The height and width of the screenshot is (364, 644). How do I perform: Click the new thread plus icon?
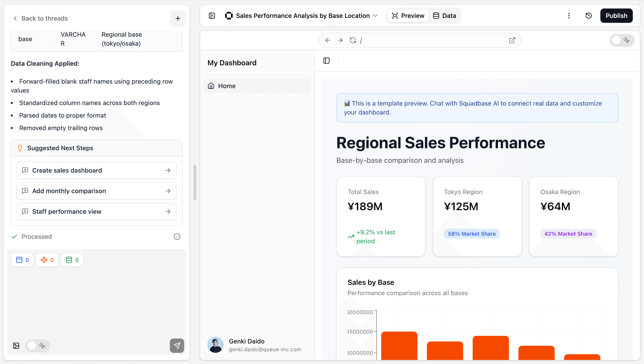[178, 18]
